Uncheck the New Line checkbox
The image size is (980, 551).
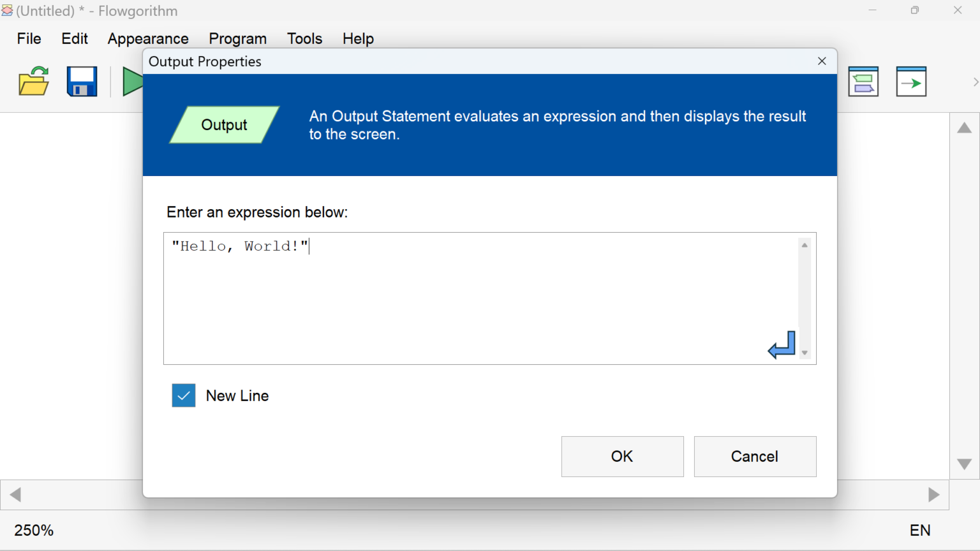click(184, 395)
